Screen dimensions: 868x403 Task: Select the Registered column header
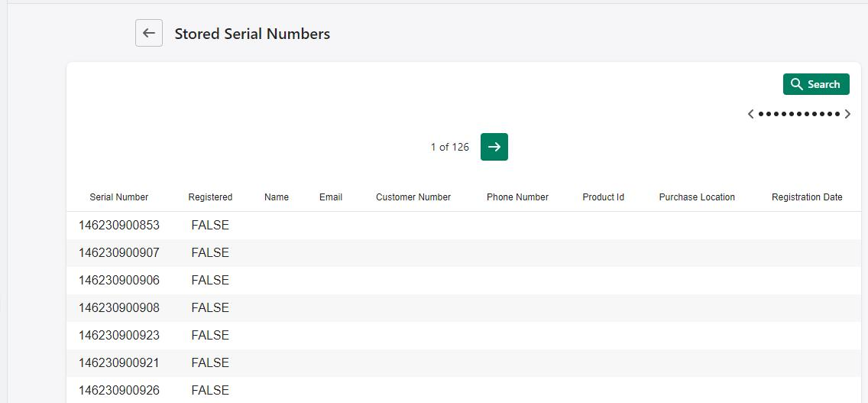click(x=210, y=197)
